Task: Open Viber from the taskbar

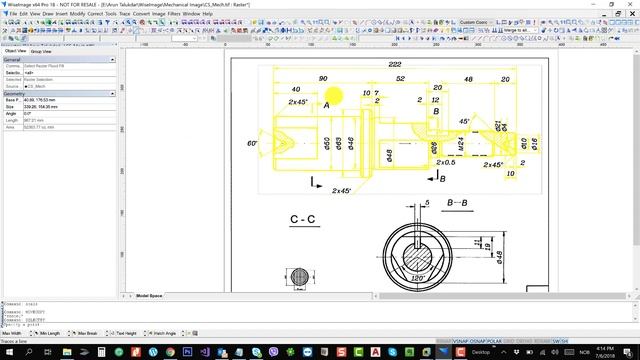Action: [x=273, y=352]
